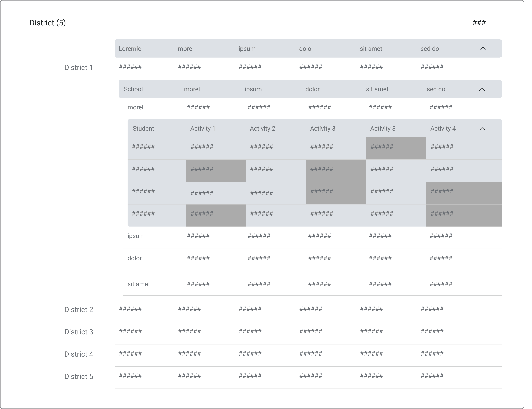This screenshot has height=409, width=532.
Task: Click the Student column header
Action: click(143, 129)
